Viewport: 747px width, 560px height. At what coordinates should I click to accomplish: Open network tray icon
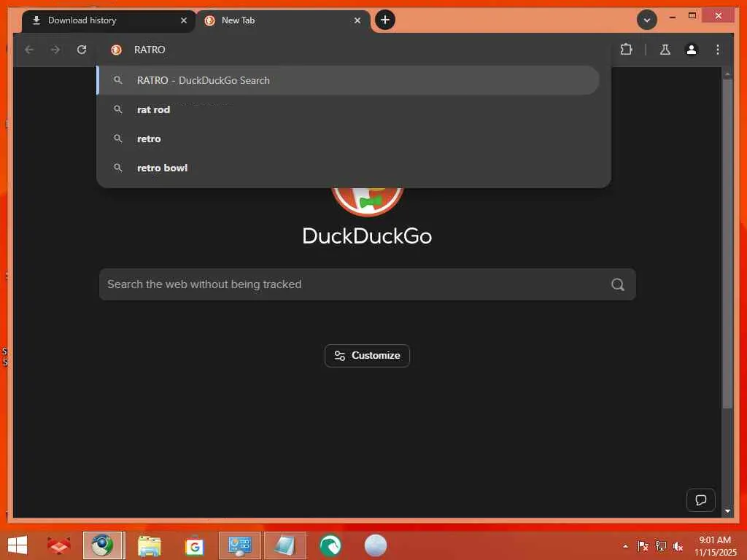[x=661, y=546]
